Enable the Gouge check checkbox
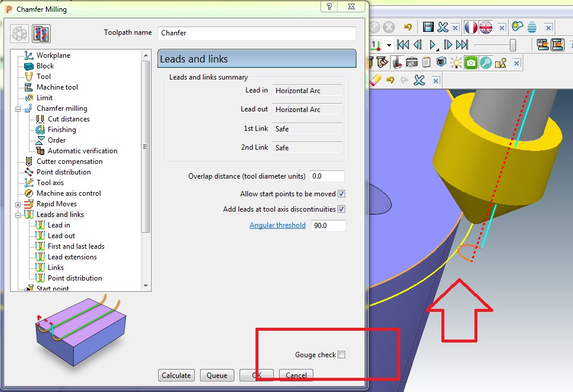Image resolution: width=573 pixels, height=392 pixels. (x=342, y=354)
